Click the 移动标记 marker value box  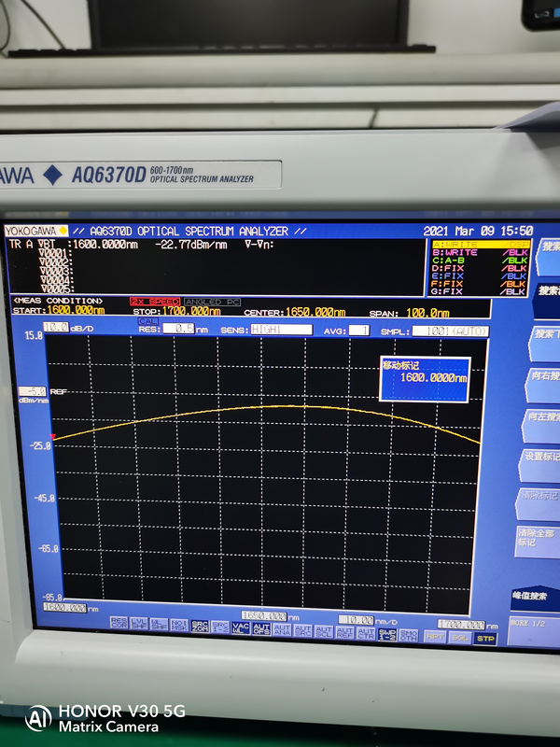[425, 379]
